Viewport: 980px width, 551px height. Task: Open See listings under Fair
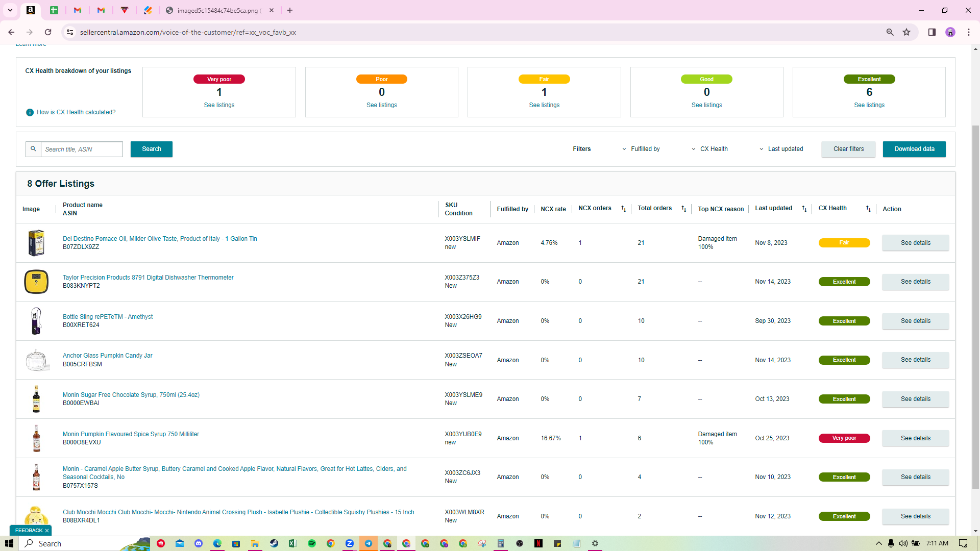click(544, 105)
